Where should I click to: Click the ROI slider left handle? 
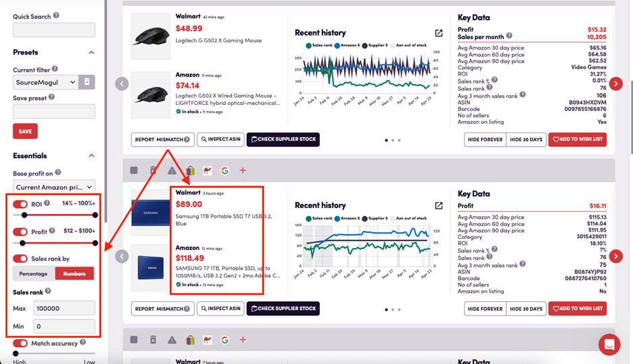tap(24, 215)
